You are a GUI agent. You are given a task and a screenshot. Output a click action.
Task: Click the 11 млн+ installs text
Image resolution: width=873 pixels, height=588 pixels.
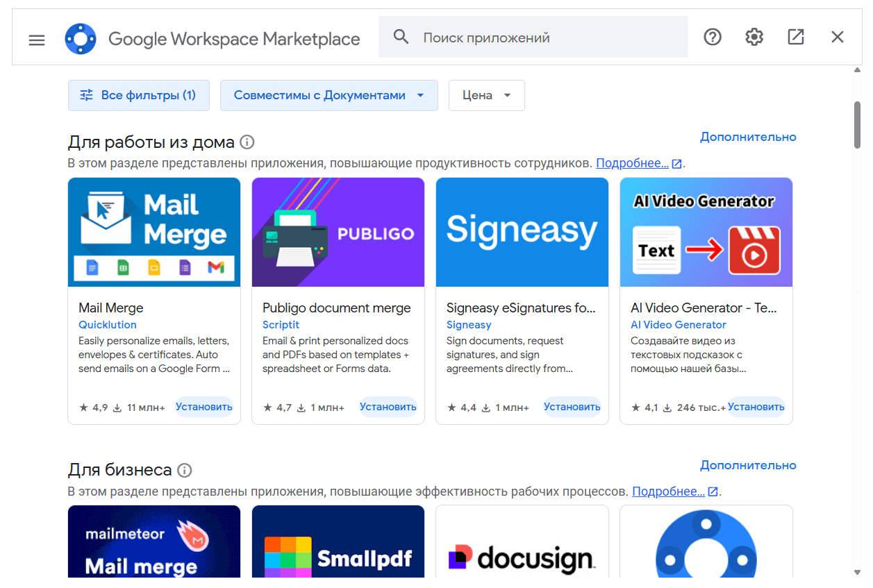point(146,408)
